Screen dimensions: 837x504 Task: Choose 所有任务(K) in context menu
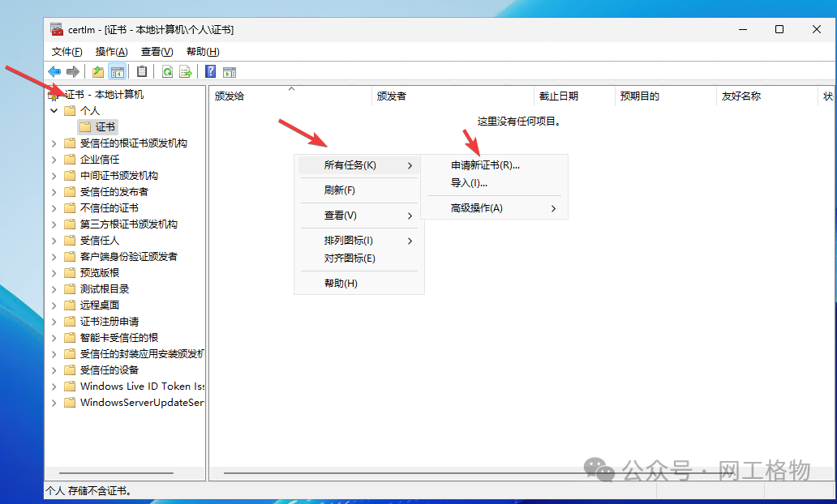point(358,165)
